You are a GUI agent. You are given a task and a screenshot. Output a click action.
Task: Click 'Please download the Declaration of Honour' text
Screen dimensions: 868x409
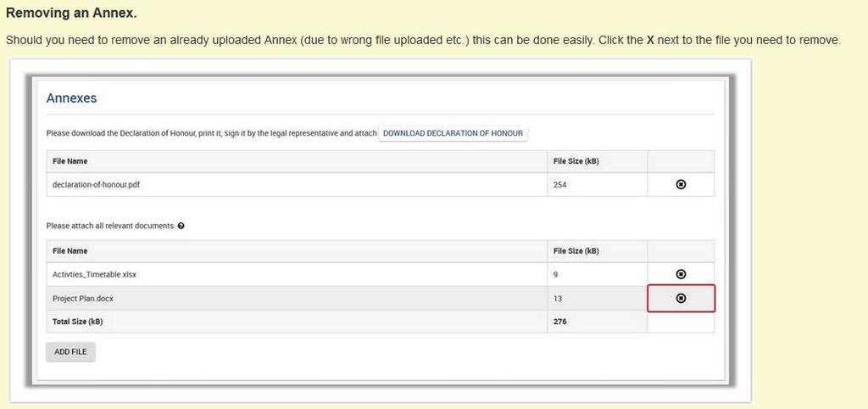(211, 133)
